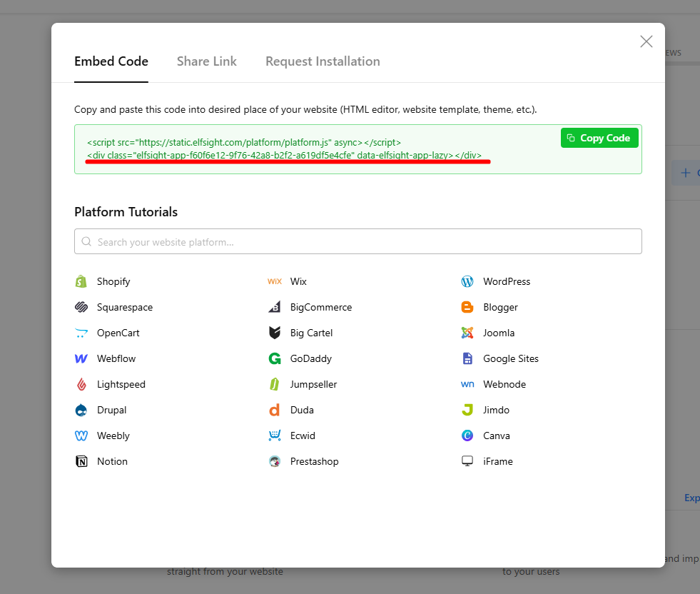Click the Webflow logo icon
This screenshot has height=594, width=700.
click(x=81, y=358)
